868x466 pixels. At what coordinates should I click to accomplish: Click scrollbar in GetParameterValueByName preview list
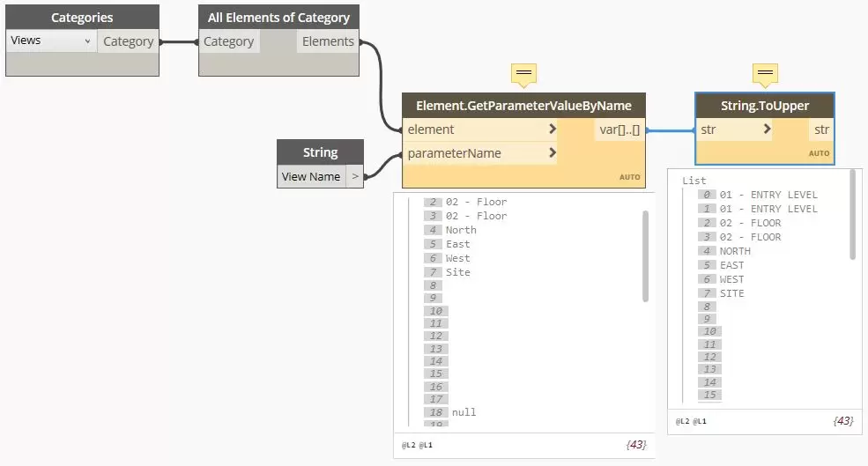[x=646, y=255]
